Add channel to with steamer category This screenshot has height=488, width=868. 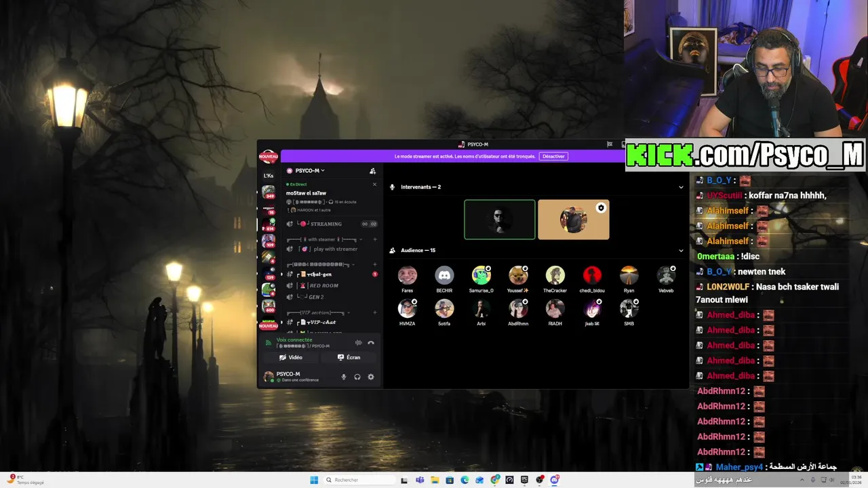(x=375, y=239)
